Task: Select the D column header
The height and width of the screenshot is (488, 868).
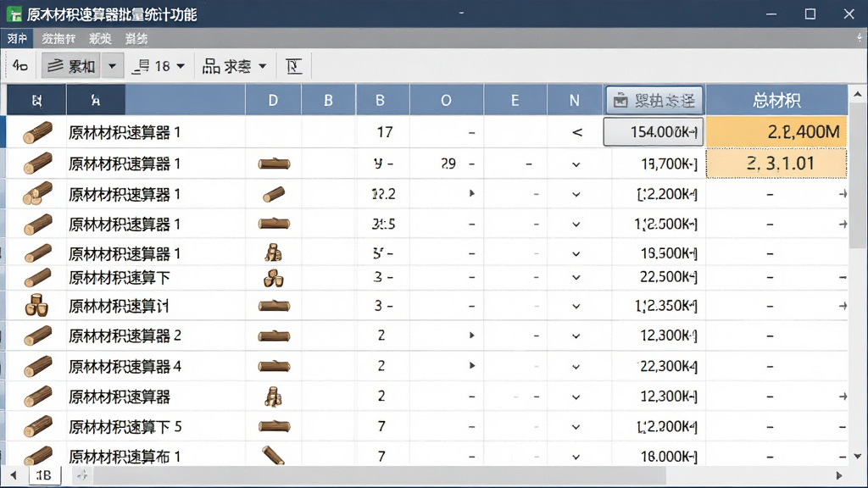Action: coord(273,100)
